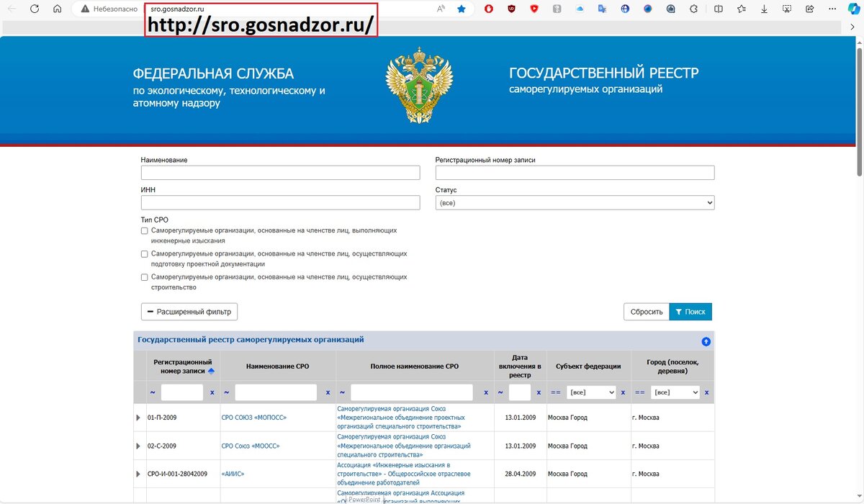Go back with the browser Back arrow
864x504 pixels.
point(12,9)
